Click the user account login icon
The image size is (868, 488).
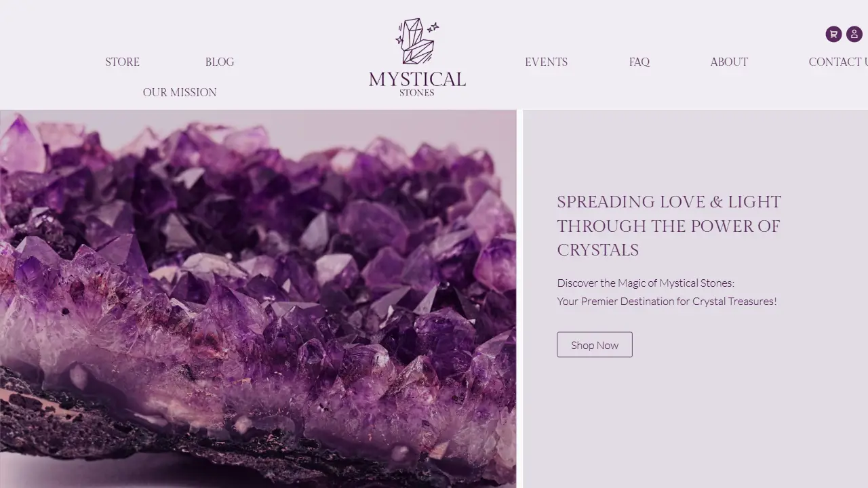854,34
